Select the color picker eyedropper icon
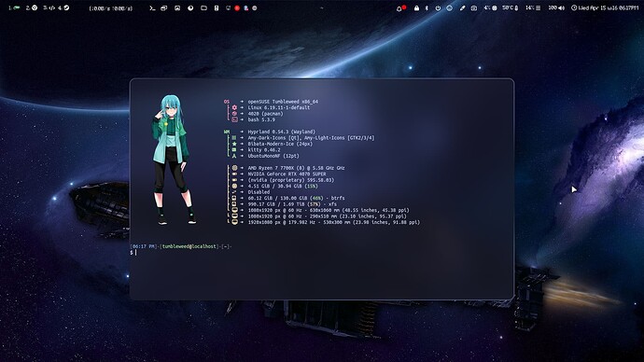 coord(462,7)
